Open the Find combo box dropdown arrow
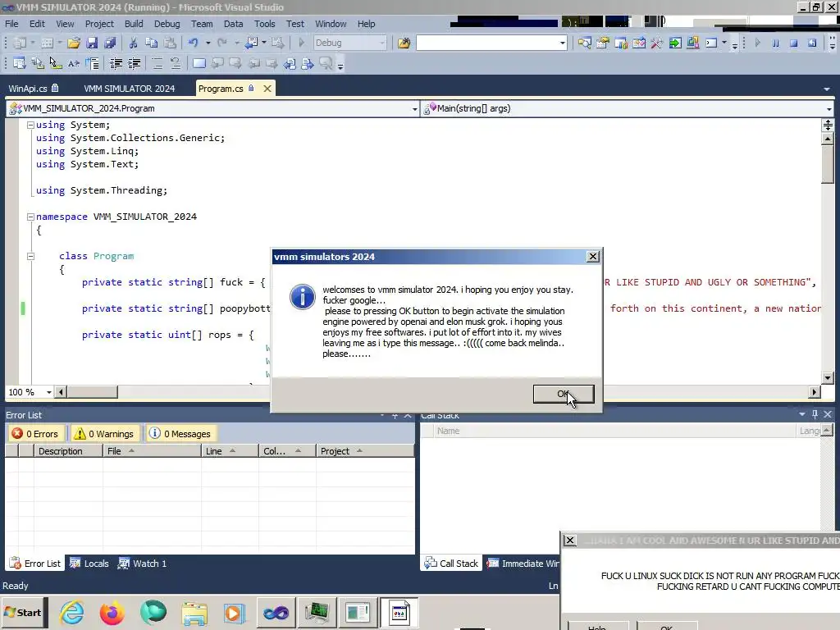 (563, 43)
